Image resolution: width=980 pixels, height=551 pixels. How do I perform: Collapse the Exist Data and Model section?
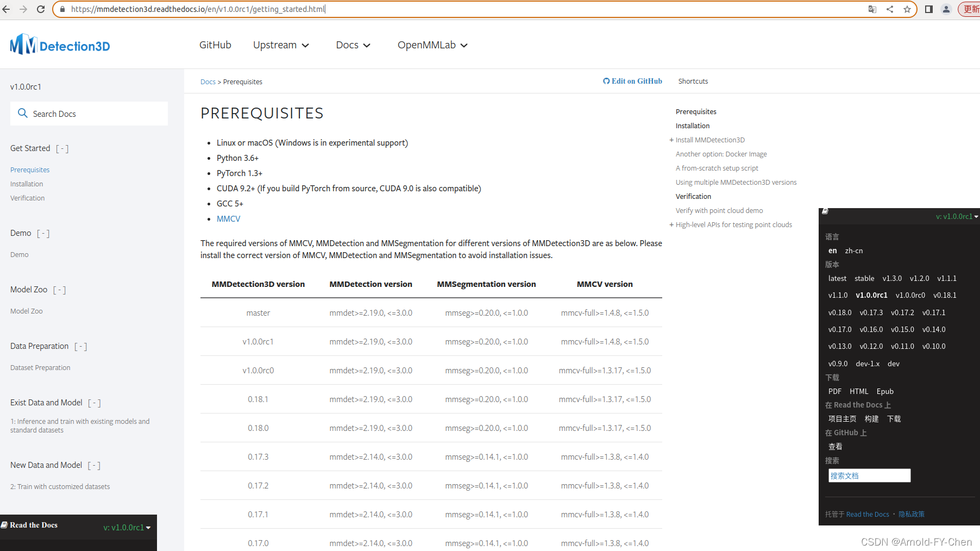(x=95, y=403)
